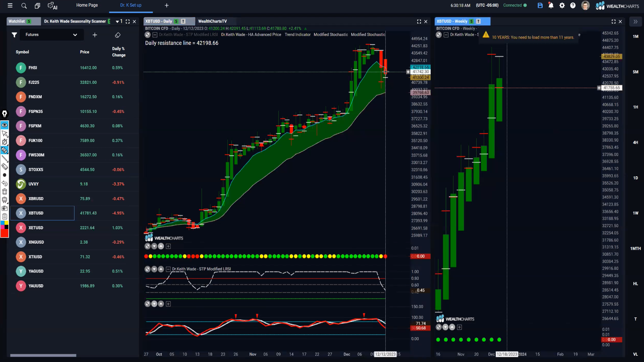Toggle T button on XBTUSD Weekly tab
The height and width of the screenshot is (362, 644).
point(478,21)
